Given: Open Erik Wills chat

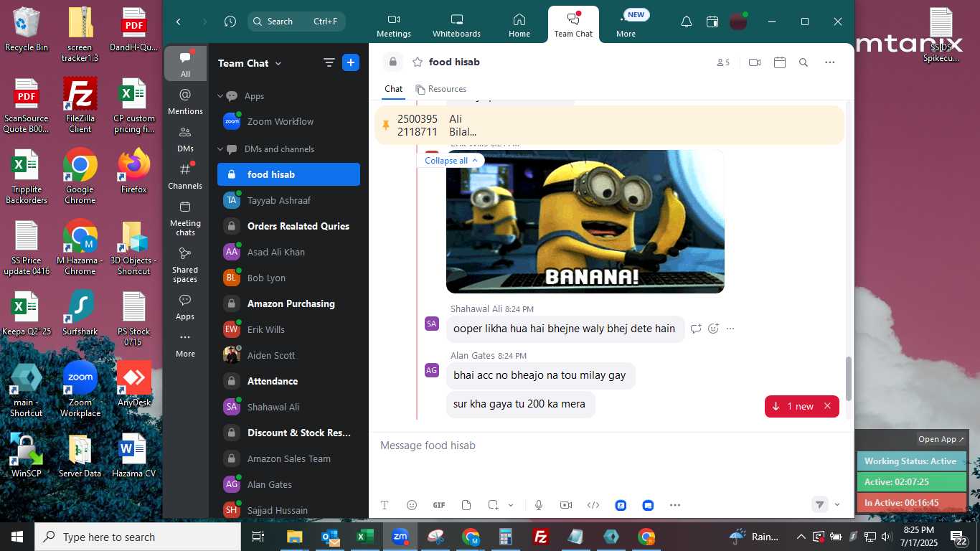Looking at the screenshot, I should coord(288,329).
